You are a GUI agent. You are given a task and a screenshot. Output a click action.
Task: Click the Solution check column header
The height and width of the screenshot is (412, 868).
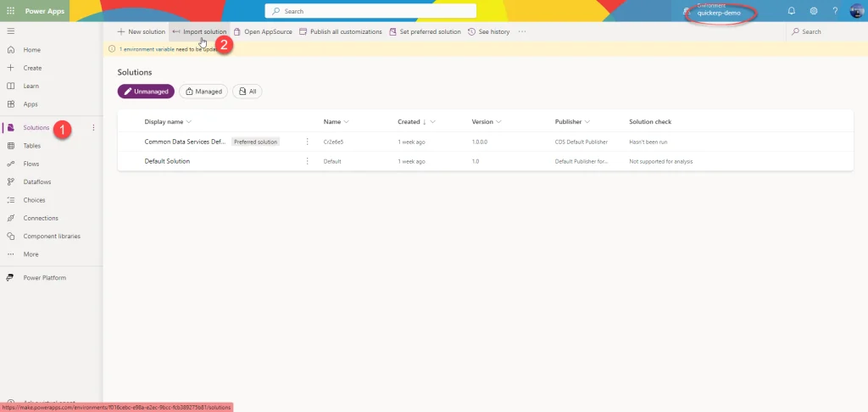click(x=650, y=122)
